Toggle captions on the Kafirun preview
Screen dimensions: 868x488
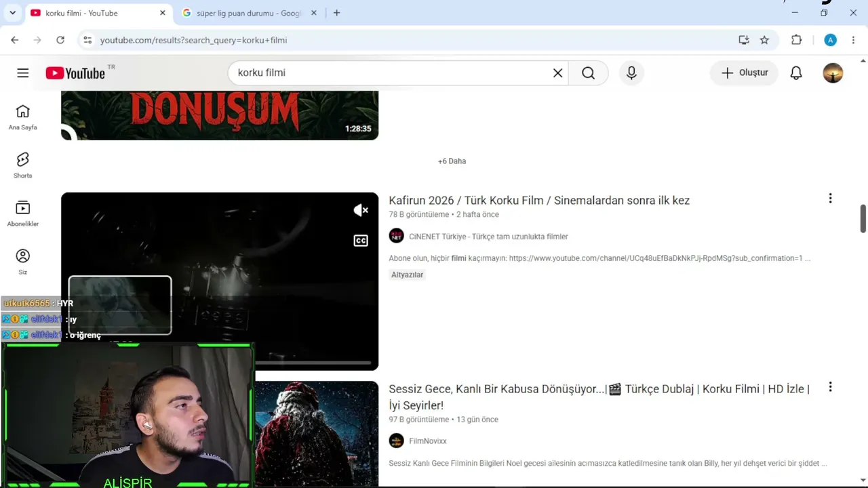click(x=361, y=241)
